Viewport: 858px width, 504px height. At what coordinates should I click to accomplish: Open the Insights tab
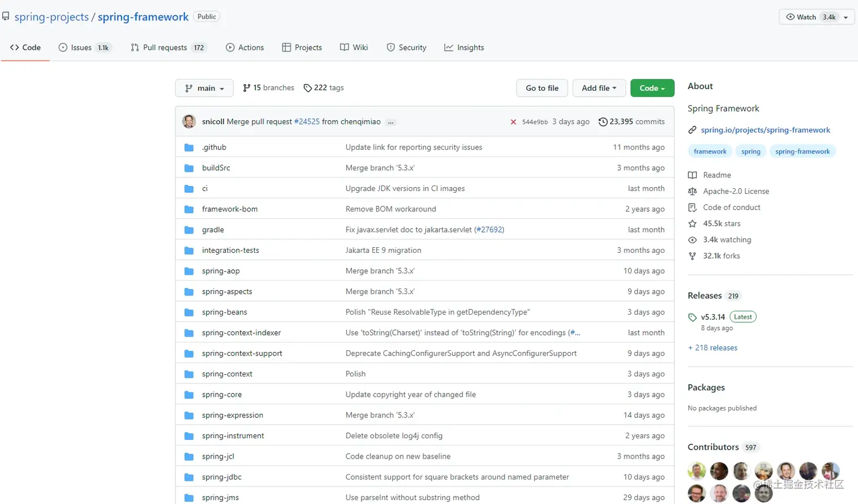[464, 48]
